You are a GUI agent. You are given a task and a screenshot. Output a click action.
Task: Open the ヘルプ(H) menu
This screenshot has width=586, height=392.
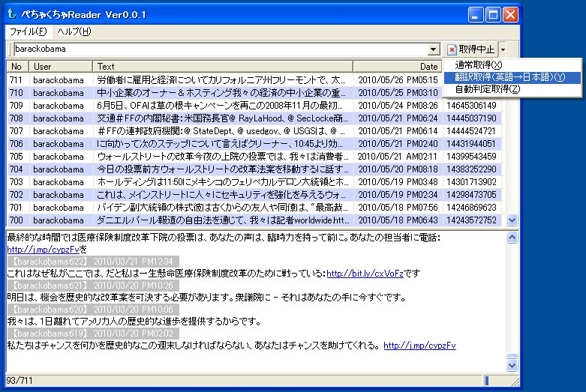74,31
